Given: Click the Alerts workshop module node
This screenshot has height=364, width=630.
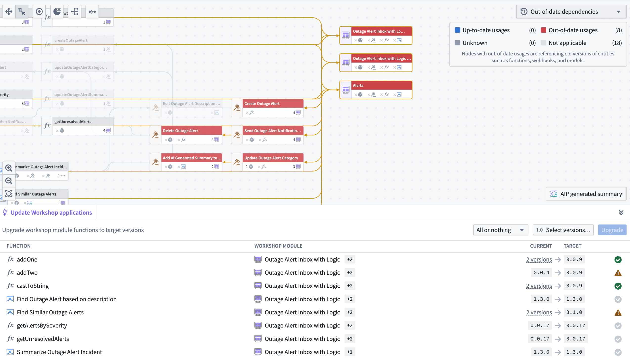Looking at the screenshot, I should pyautogui.click(x=376, y=90).
